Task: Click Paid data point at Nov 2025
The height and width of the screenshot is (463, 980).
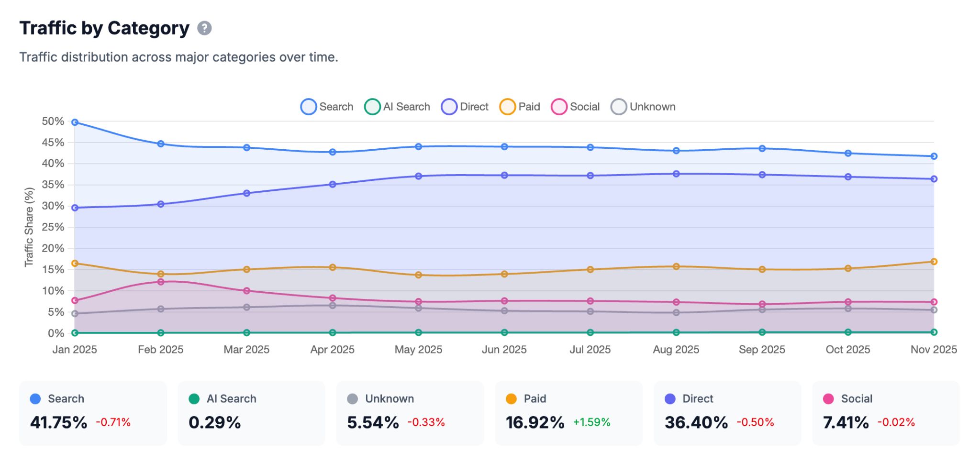Action: [x=934, y=262]
